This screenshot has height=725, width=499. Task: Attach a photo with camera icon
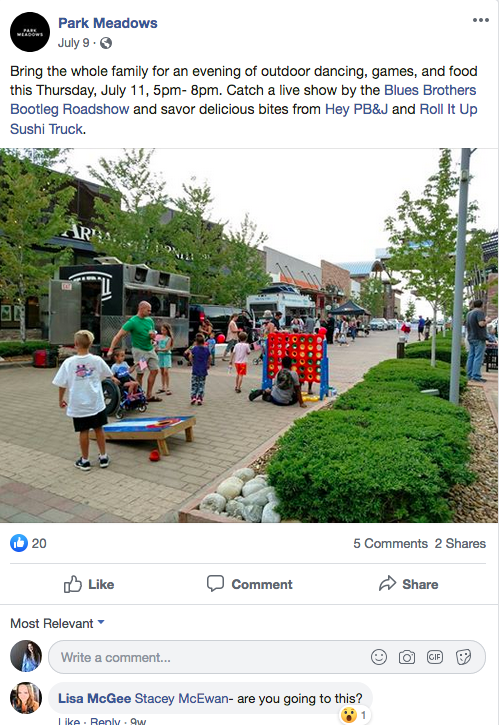pos(407,657)
